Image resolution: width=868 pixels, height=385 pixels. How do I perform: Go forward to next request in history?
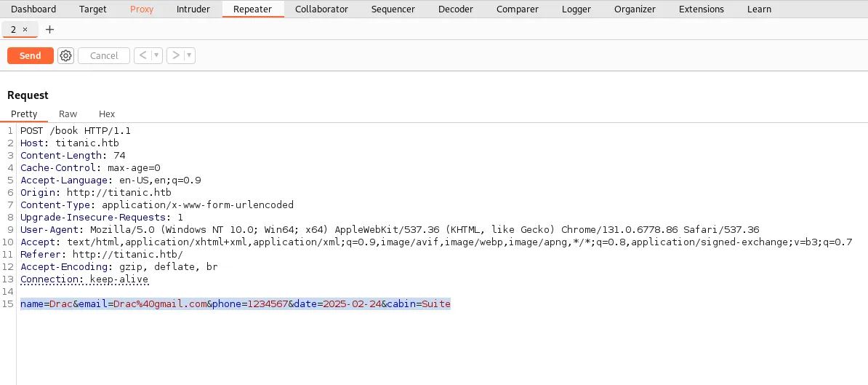click(175, 55)
